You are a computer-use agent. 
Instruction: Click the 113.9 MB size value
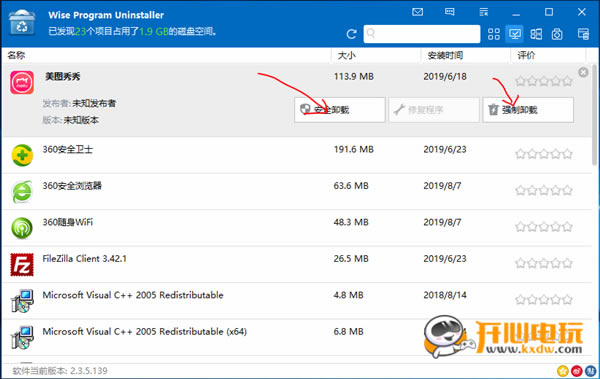coord(354,77)
